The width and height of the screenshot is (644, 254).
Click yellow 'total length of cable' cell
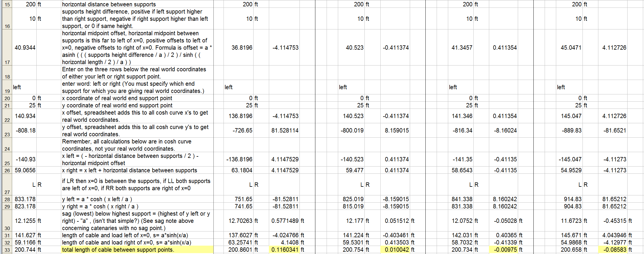pos(137,250)
